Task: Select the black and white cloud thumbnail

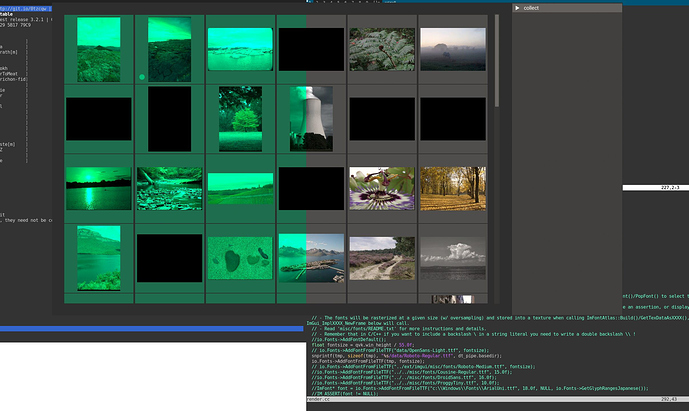Action: pyautogui.click(x=452, y=257)
